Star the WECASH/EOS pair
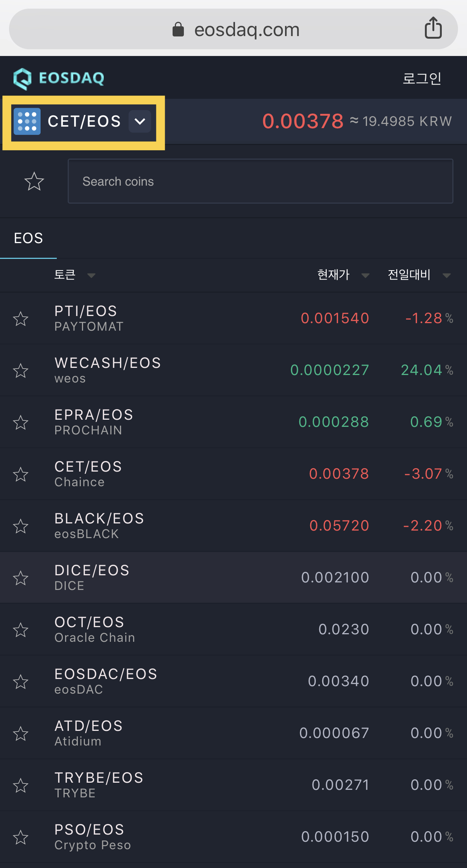The width and height of the screenshot is (467, 868). [21, 370]
